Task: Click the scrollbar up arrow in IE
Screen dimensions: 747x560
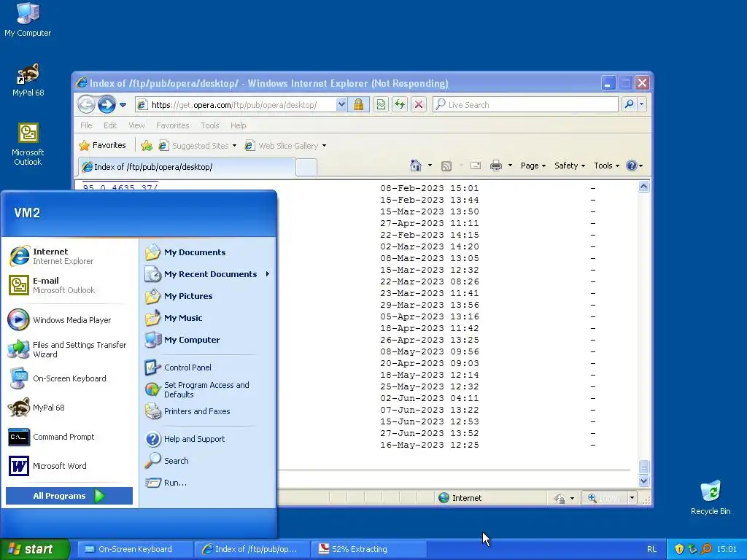Action: (643, 187)
